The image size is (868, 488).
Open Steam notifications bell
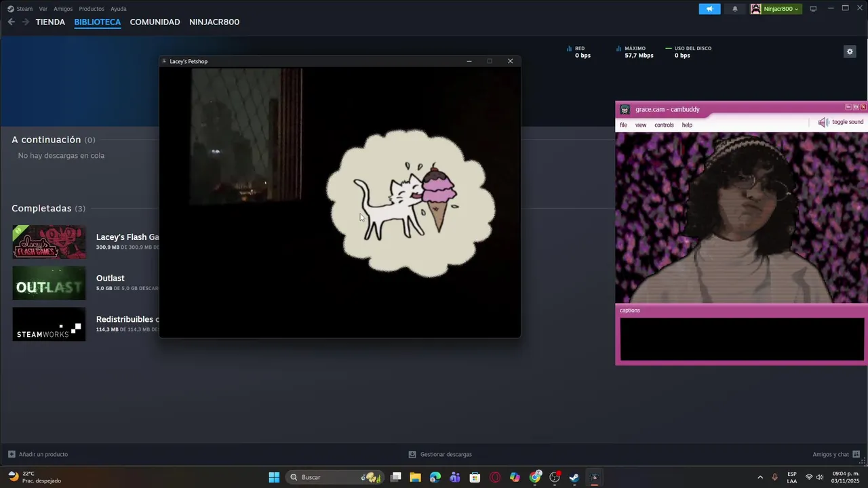tap(735, 9)
